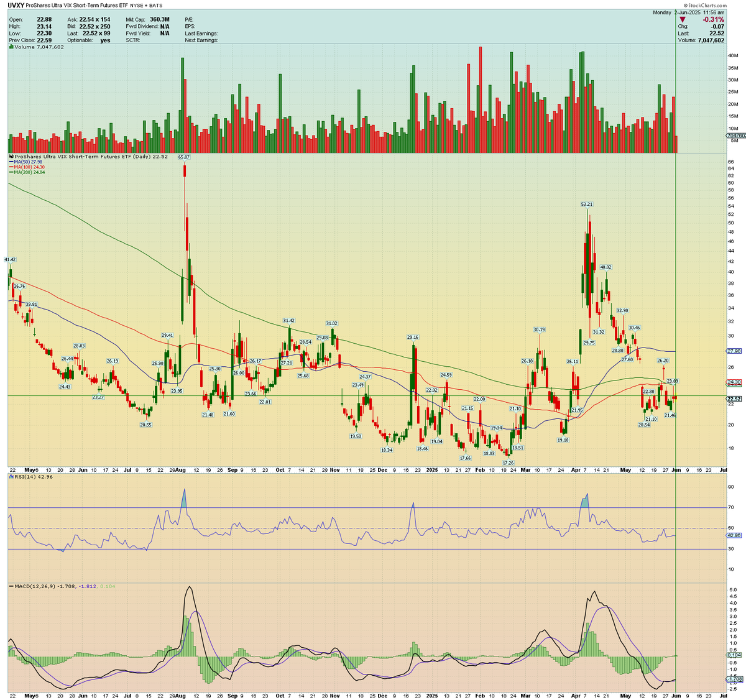Click the MA(100) 24.30 legend entry
This screenshot has height=700, width=746.
(x=26, y=167)
